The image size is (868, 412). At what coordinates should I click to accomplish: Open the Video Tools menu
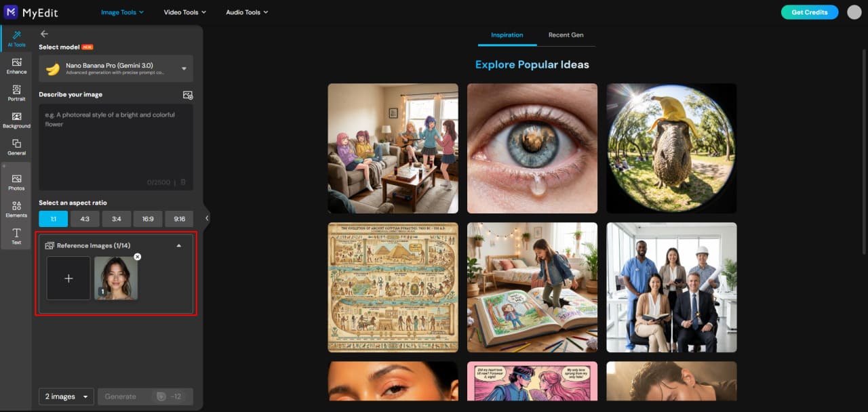coord(184,12)
